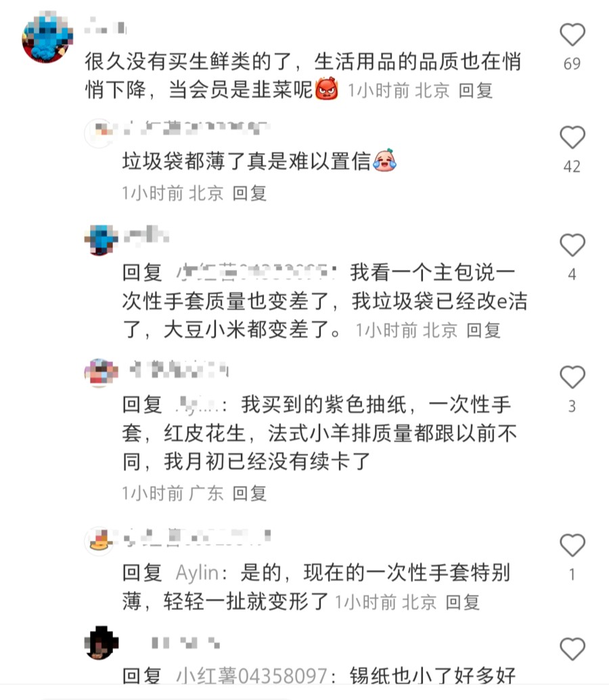Open the cake avatar replying to Aylin
Image resolution: width=609 pixels, height=700 pixels.
[x=100, y=540]
